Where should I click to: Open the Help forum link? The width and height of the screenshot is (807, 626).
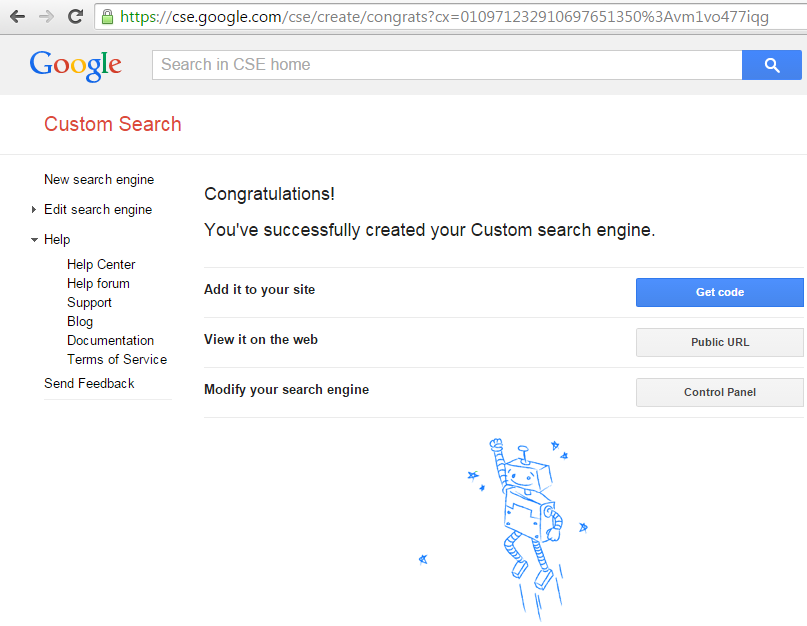(98, 284)
